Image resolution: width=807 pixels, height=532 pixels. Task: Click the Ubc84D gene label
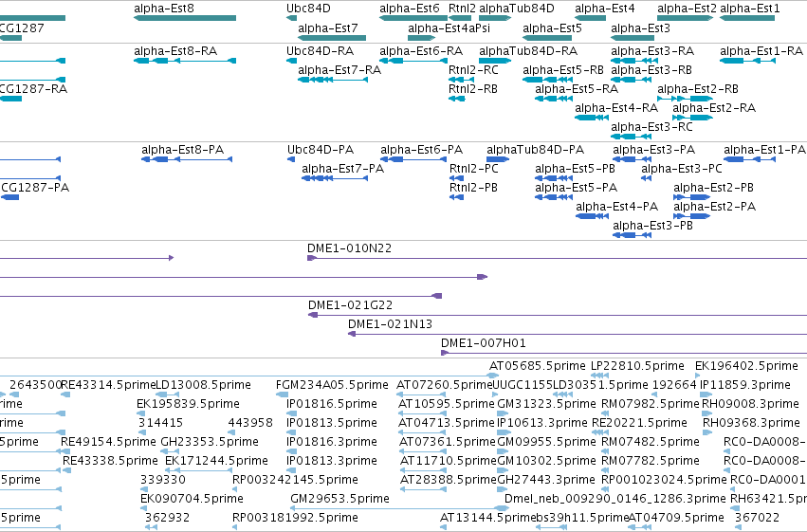coord(308,9)
